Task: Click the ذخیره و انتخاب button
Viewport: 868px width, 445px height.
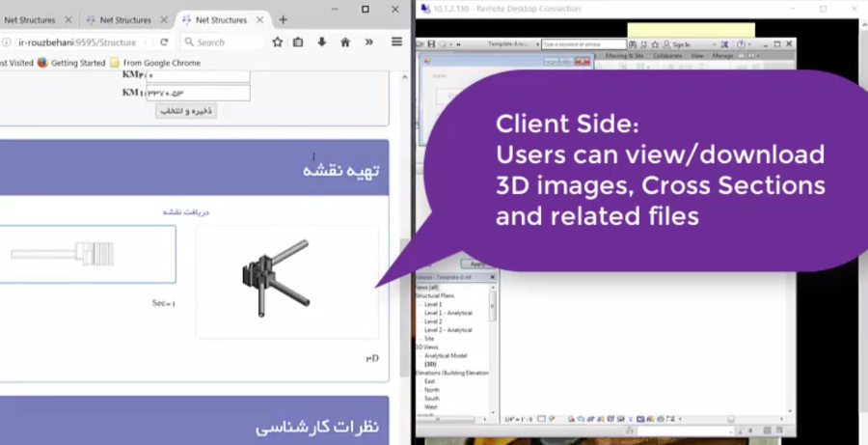Action: click(186, 111)
